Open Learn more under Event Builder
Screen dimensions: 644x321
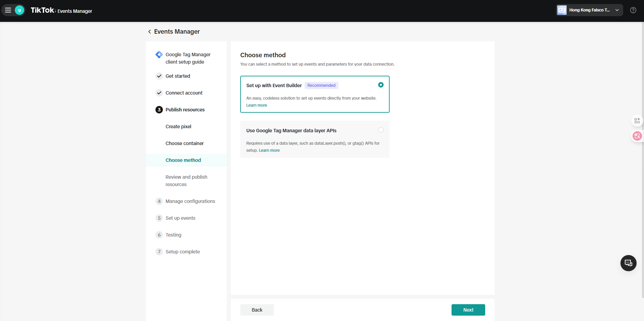256,105
